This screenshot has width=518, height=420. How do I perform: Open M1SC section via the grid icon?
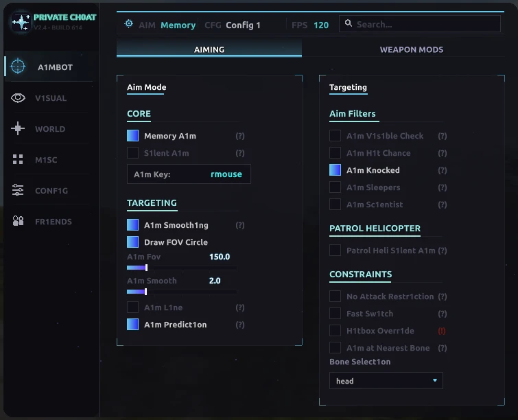click(18, 159)
